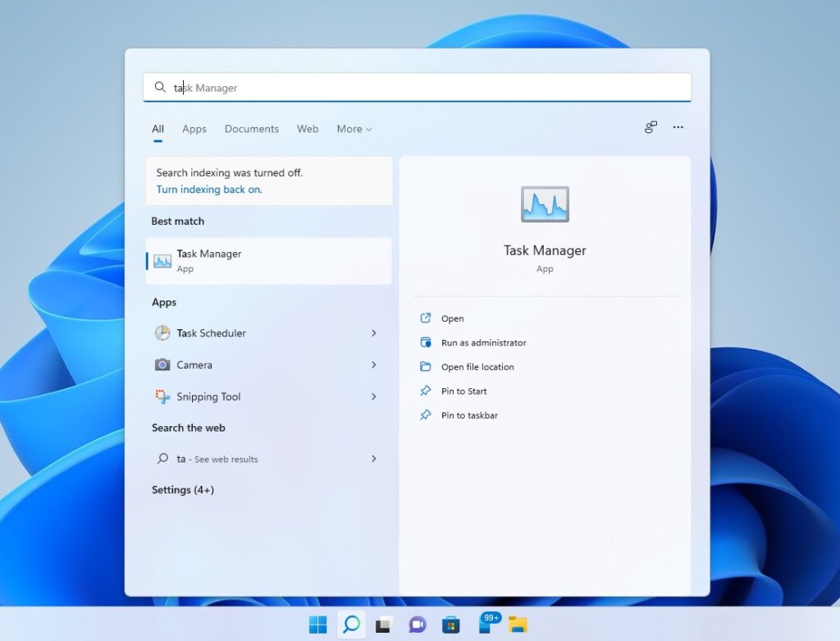Open Chat from the taskbar
The width and height of the screenshot is (840, 641).
click(418, 624)
